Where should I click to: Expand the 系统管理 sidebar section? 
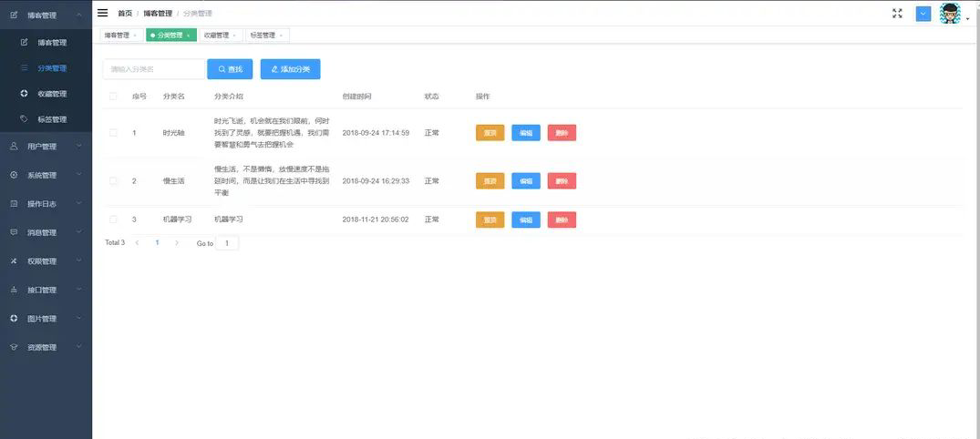[46, 175]
